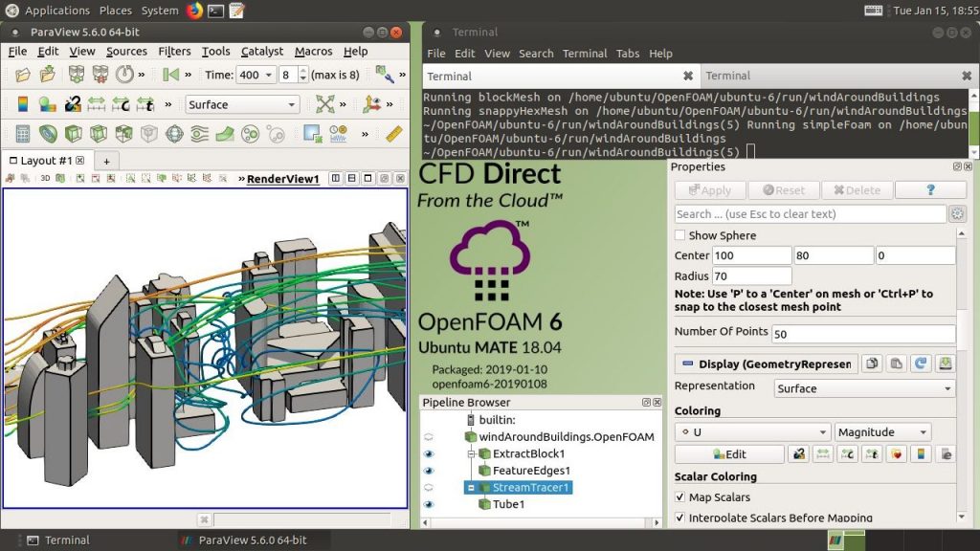Toggle Interpolate Scalars Before Mapping checkbox
Screen dimensions: 980x551
pyautogui.click(x=680, y=518)
